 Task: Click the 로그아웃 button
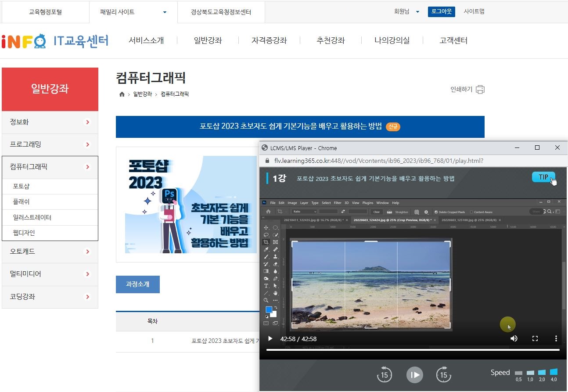pos(442,12)
